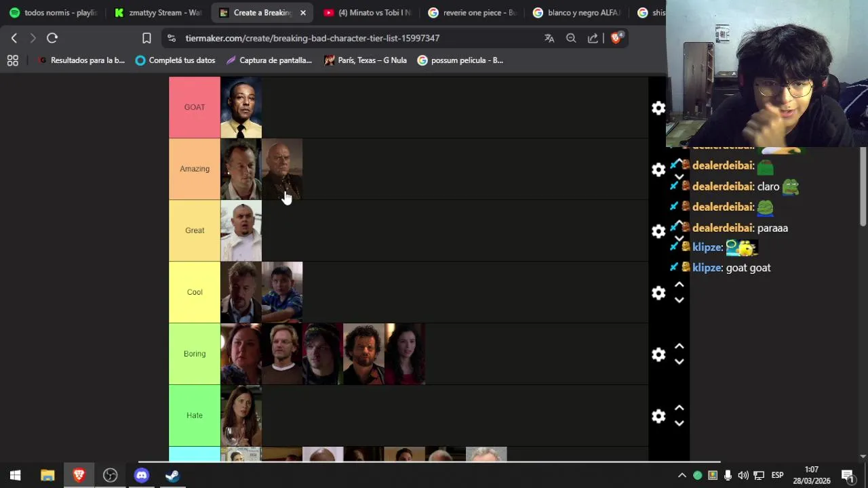Open 'possum película' bookmark
The image size is (868, 488).
click(460, 60)
